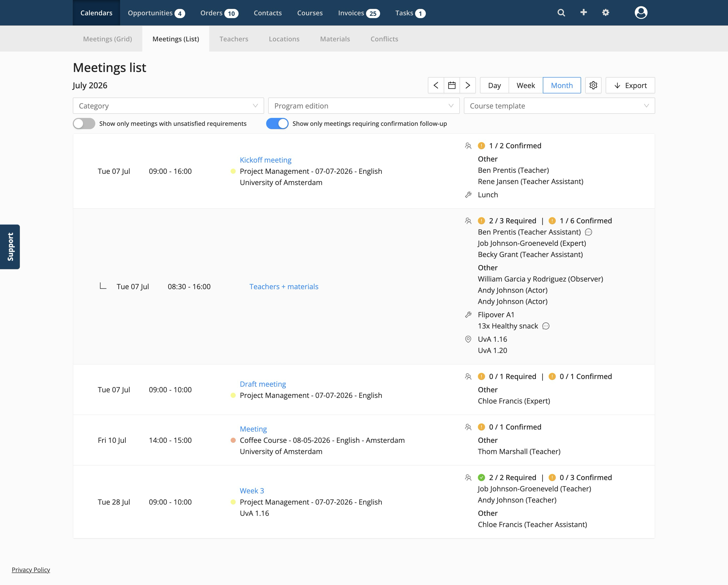The image size is (728, 585).
Task: Open the Teachers tab
Action: (x=234, y=39)
